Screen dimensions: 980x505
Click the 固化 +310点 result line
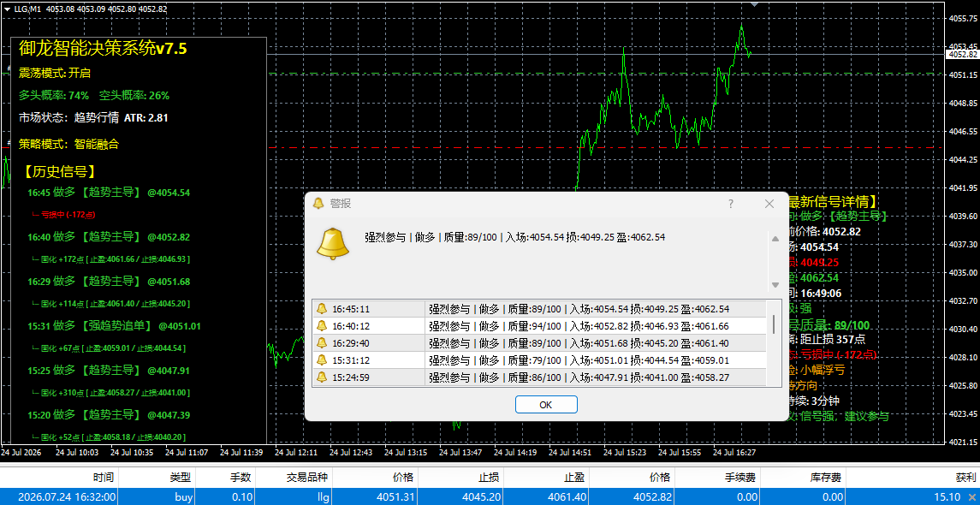click(110, 393)
